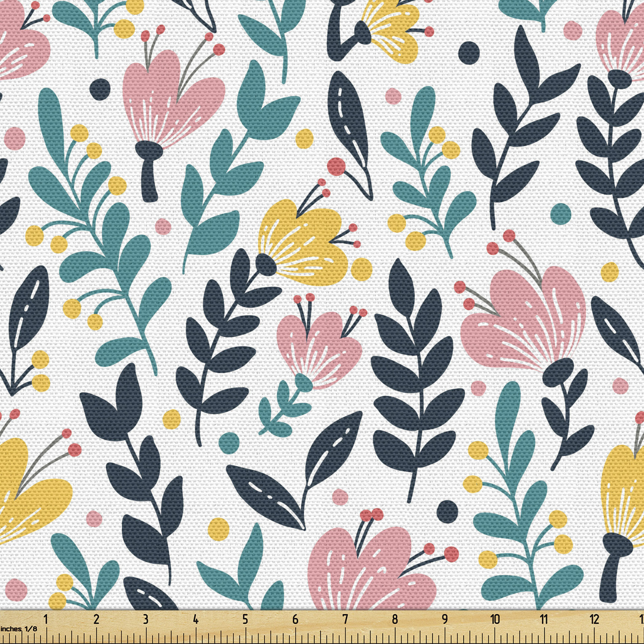This screenshot has width=644, height=644.
Task: Click ruler marking number 6
Action: (x=295, y=619)
